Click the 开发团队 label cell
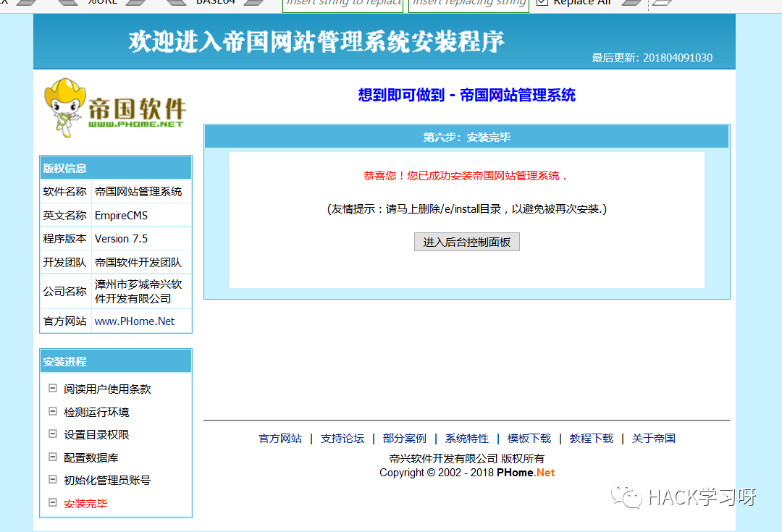782x532 pixels. (65, 262)
